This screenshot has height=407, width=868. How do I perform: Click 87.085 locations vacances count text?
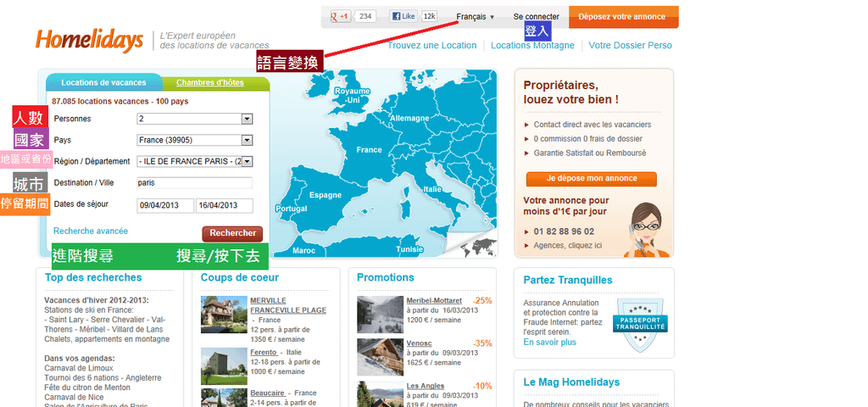tap(120, 102)
